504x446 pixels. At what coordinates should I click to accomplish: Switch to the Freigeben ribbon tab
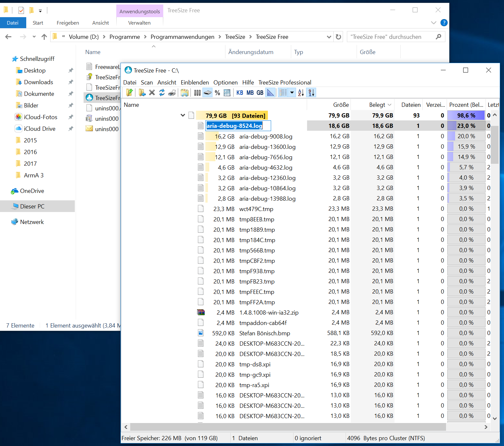68,23
